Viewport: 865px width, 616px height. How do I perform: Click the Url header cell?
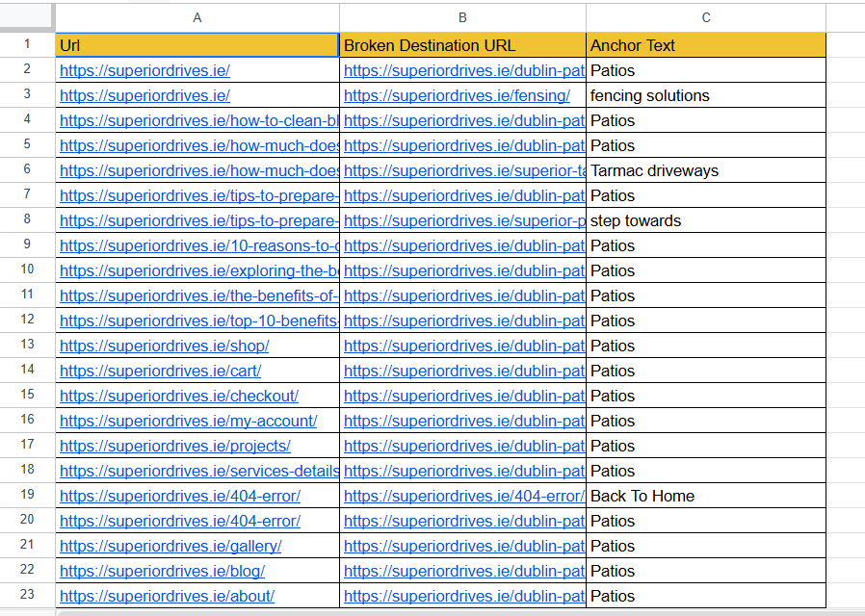(197, 45)
